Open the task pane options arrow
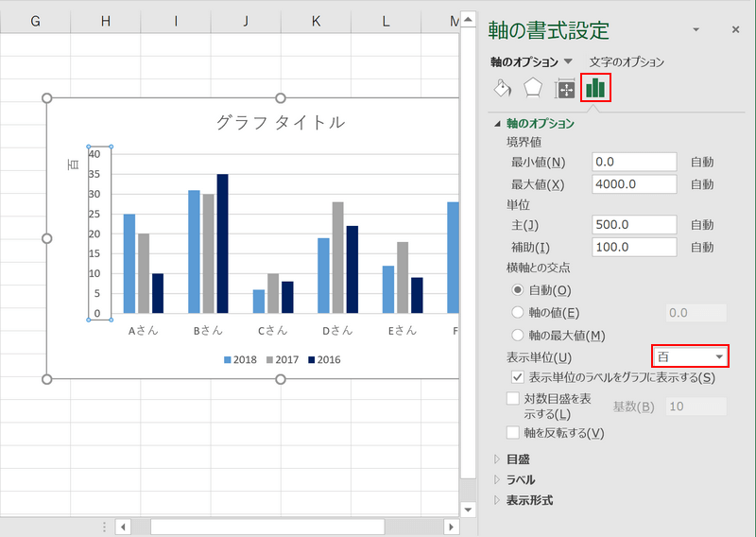 (x=696, y=30)
